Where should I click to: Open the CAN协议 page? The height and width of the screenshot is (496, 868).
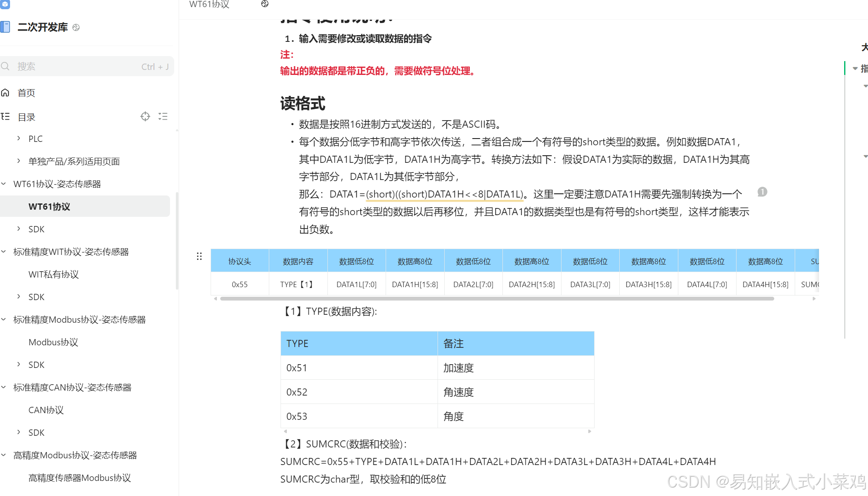coord(46,410)
